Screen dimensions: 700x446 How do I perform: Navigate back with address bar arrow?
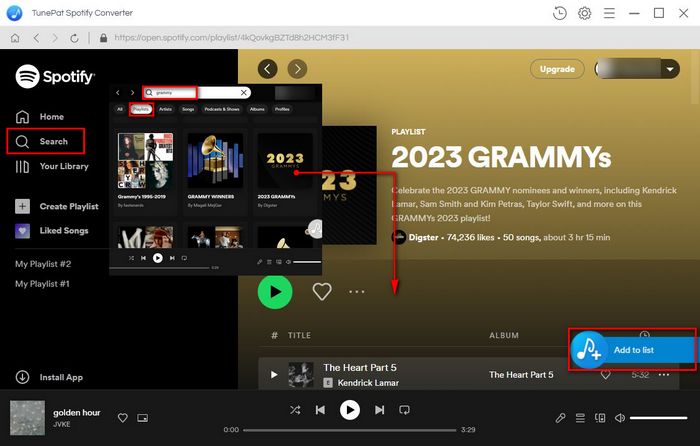tap(36, 38)
